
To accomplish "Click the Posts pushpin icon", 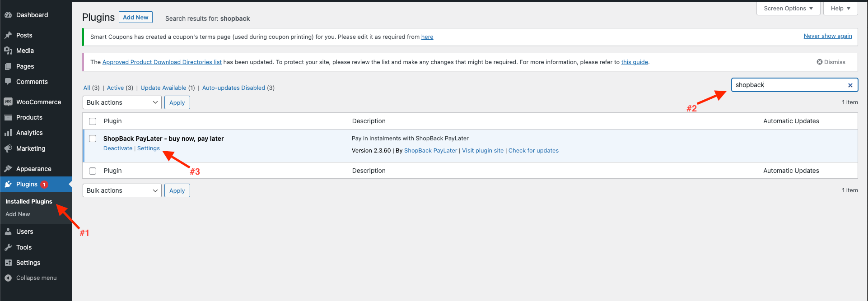I will tap(8, 35).
